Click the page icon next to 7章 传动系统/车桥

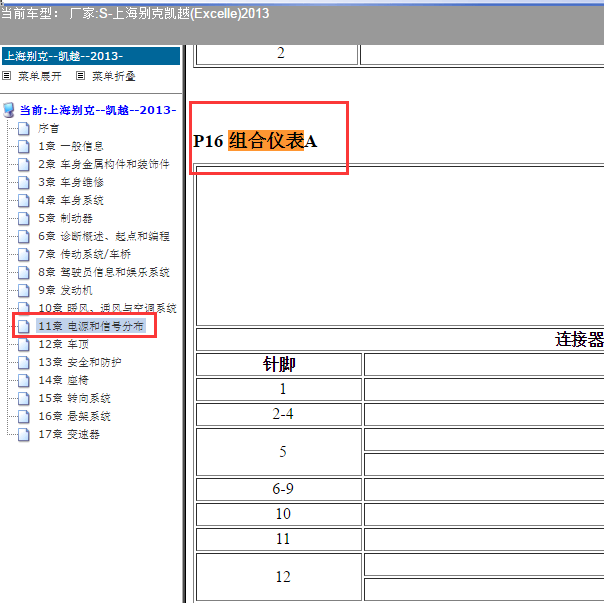23,254
